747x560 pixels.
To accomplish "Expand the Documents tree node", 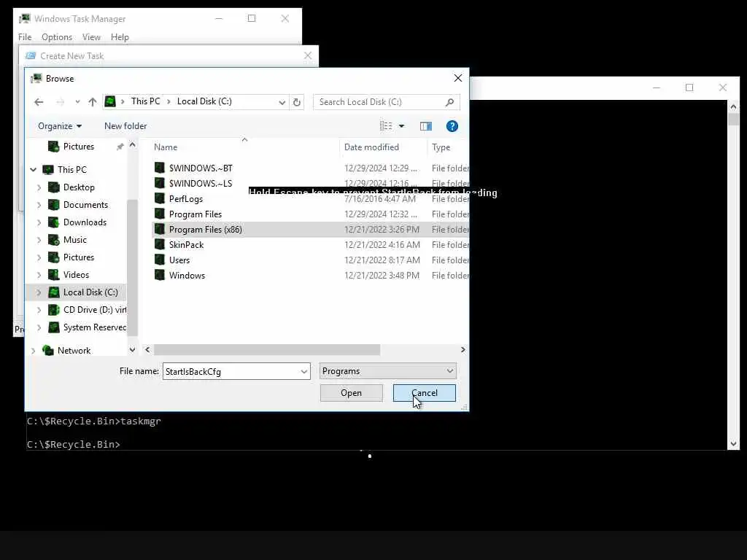I will pyautogui.click(x=39, y=205).
